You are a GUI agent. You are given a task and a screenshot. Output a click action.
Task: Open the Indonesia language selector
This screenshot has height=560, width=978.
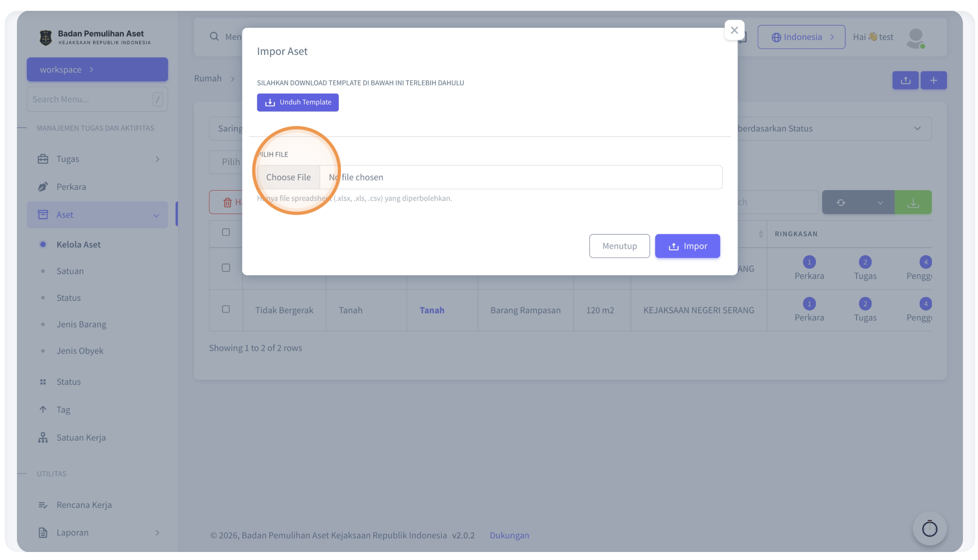801,37
